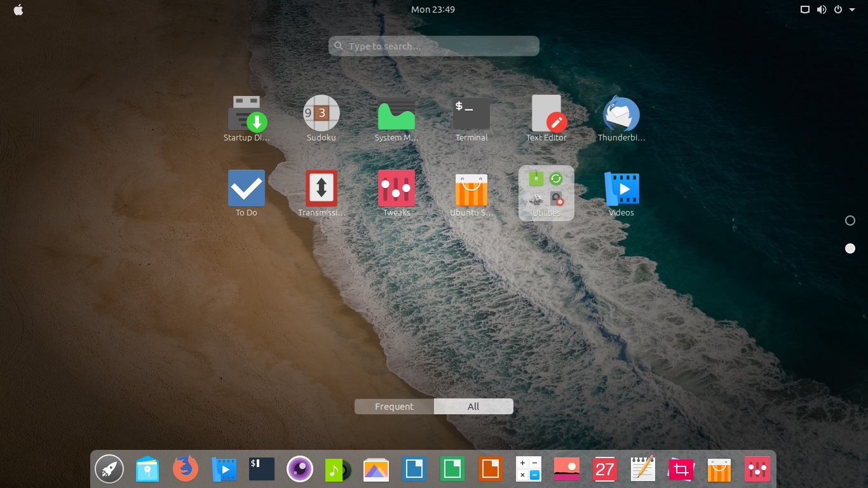The image size is (868, 488).
Task: Open the Mon 23:49 clock menu
Action: [x=433, y=10]
